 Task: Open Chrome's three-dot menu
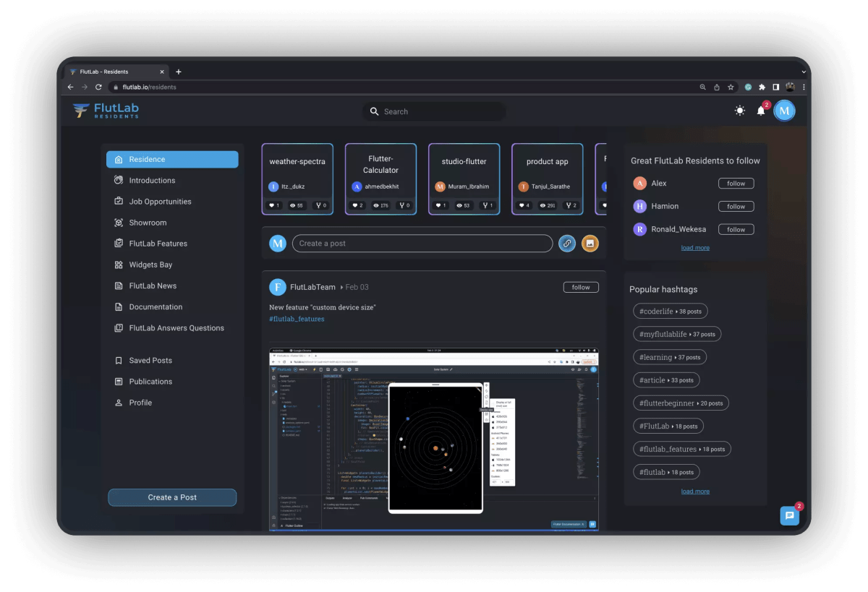[804, 87]
